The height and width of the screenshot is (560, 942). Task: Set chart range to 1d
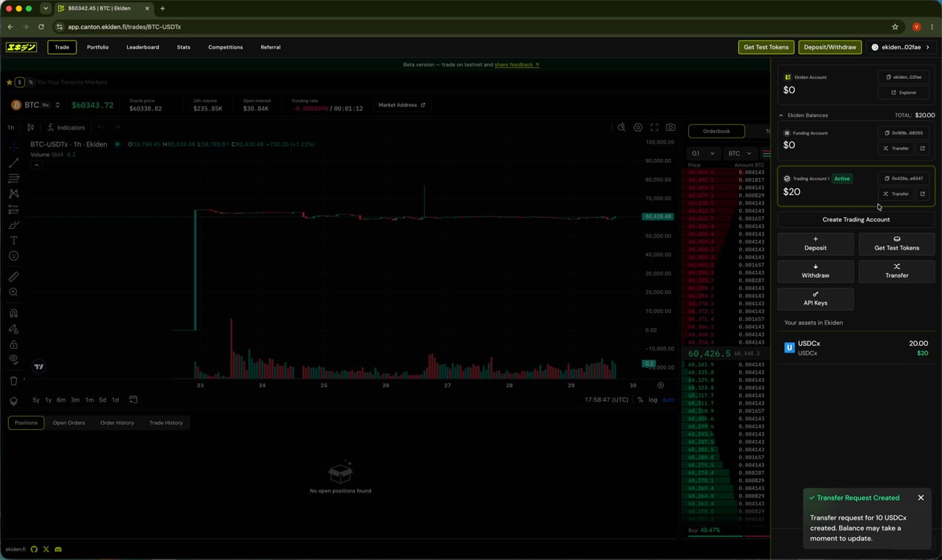pos(115,400)
